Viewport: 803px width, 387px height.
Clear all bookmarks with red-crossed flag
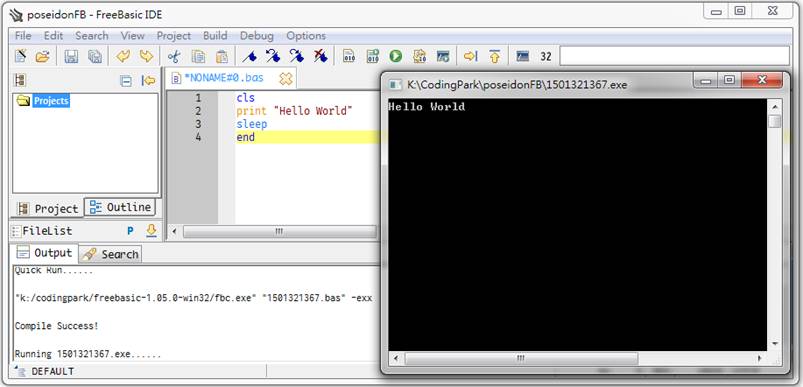[321, 56]
